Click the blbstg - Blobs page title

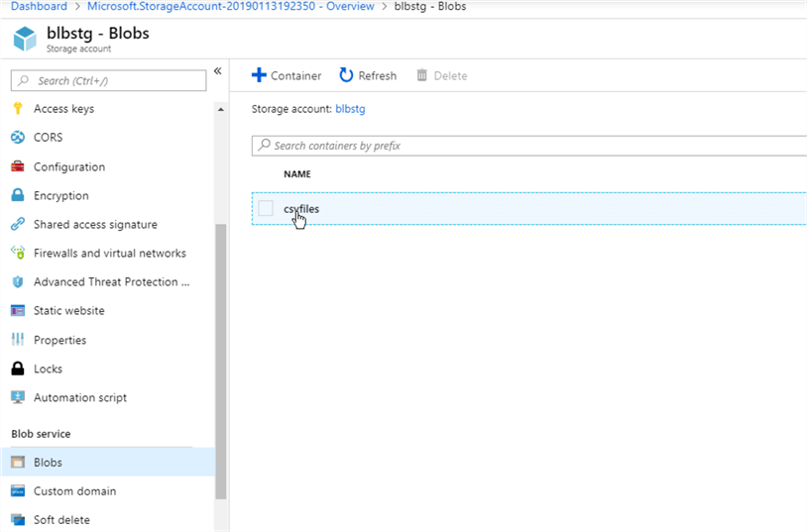point(98,33)
